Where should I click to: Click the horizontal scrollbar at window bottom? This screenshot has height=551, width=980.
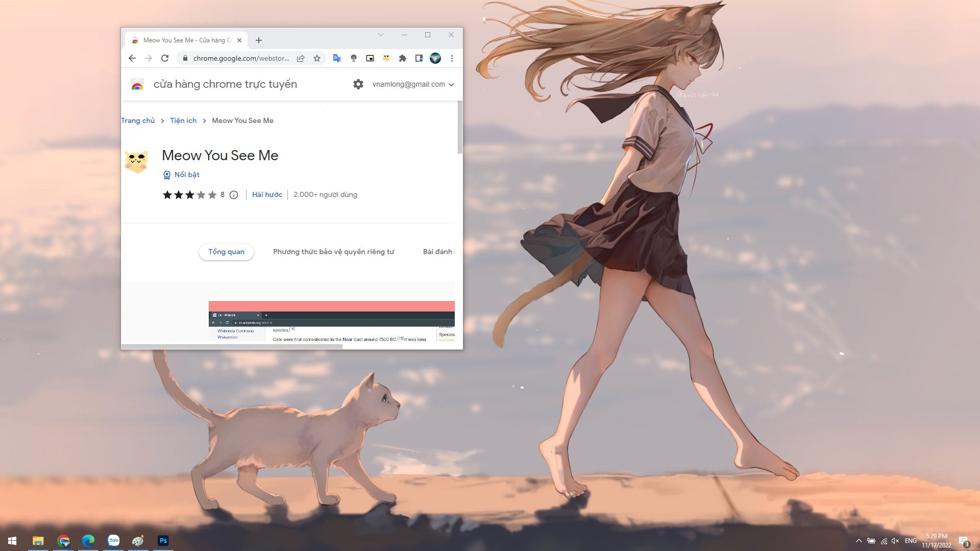point(232,347)
